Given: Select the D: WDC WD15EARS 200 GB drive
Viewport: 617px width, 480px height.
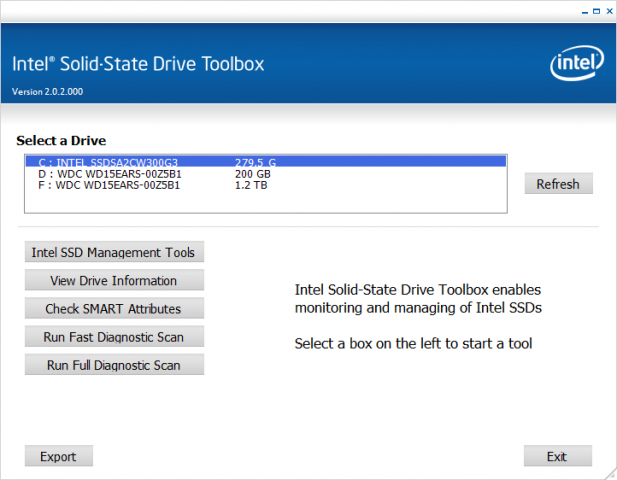Looking at the screenshot, I should (x=266, y=174).
